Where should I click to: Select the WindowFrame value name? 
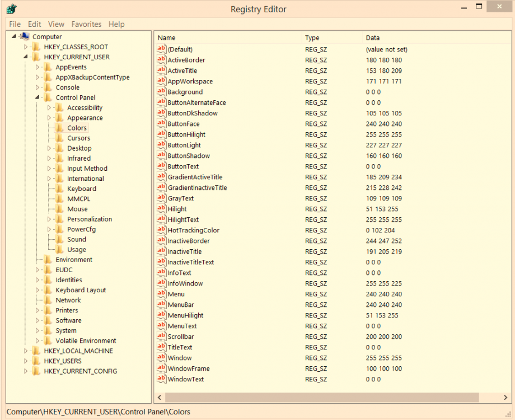pos(189,368)
